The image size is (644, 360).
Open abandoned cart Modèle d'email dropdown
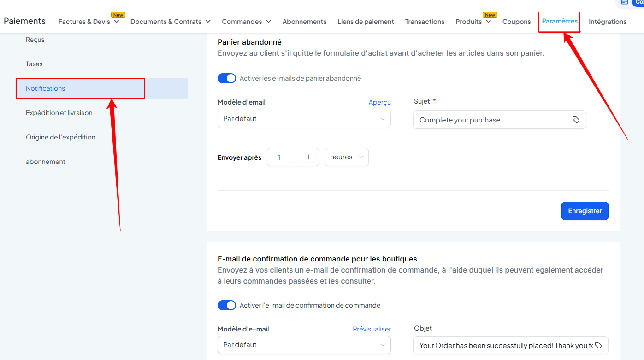[304, 119]
